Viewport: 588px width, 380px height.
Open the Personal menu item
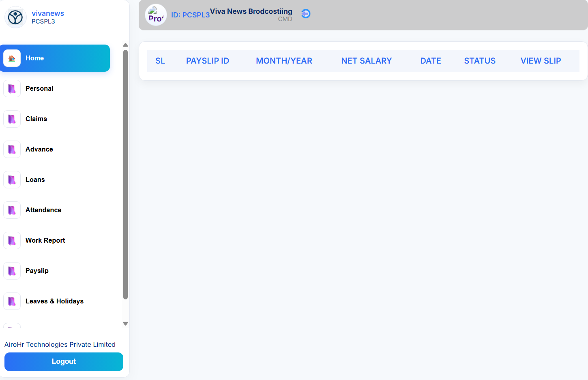[x=39, y=88]
